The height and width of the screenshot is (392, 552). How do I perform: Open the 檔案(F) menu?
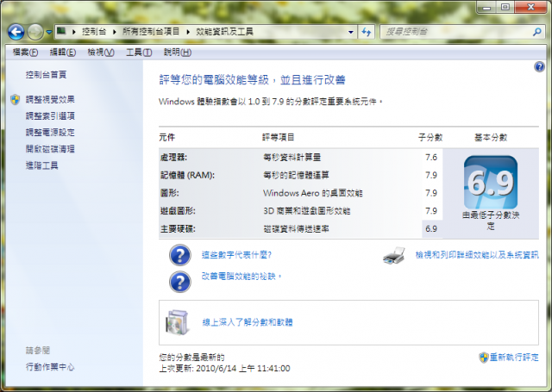tap(25, 53)
